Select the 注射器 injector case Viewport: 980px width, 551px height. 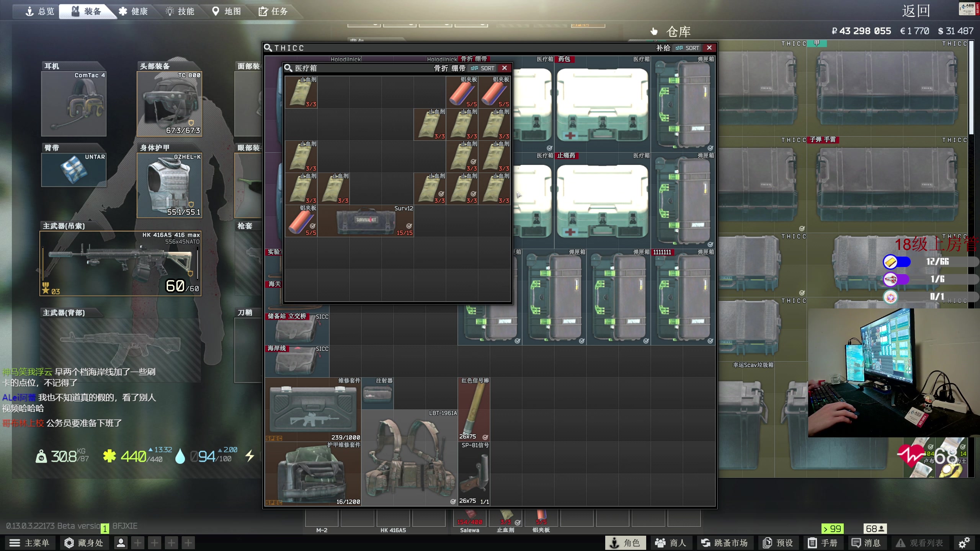click(x=377, y=393)
